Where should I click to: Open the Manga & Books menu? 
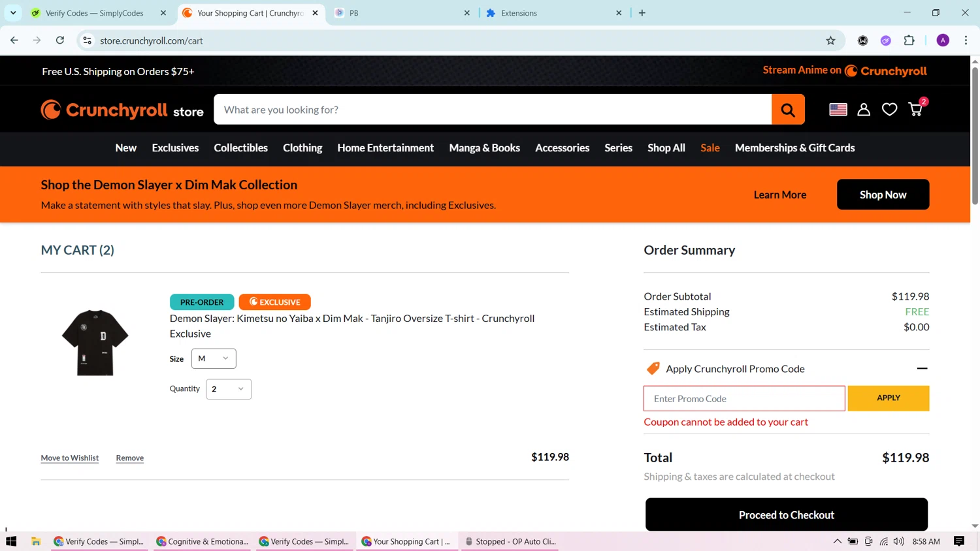point(485,148)
